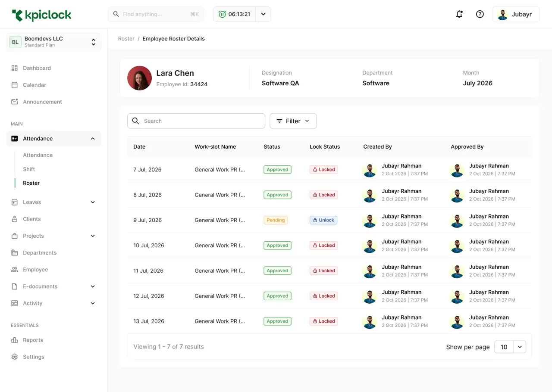Click Lara Chen's profile photo

click(x=139, y=78)
